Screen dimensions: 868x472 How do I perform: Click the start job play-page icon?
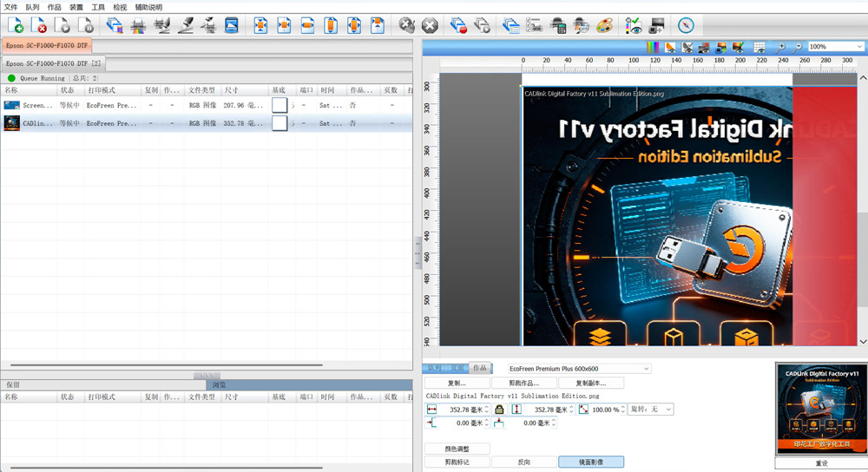pyautogui.click(x=62, y=25)
